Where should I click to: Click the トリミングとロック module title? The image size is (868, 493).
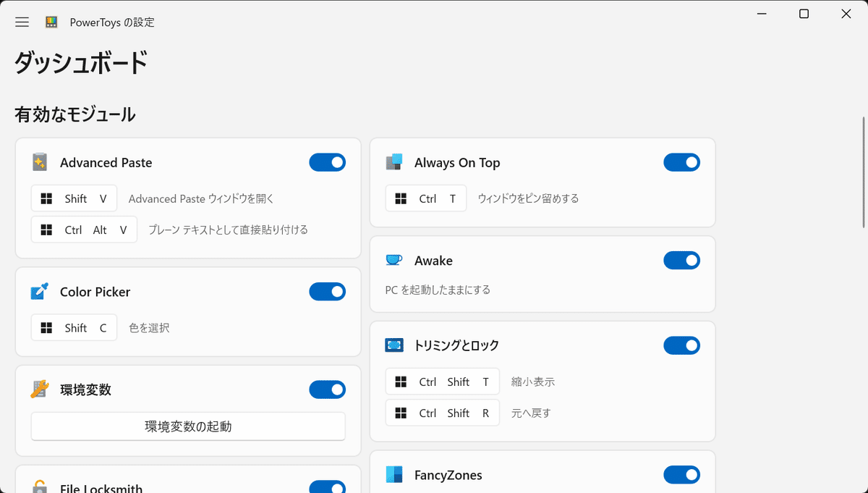point(456,345)
